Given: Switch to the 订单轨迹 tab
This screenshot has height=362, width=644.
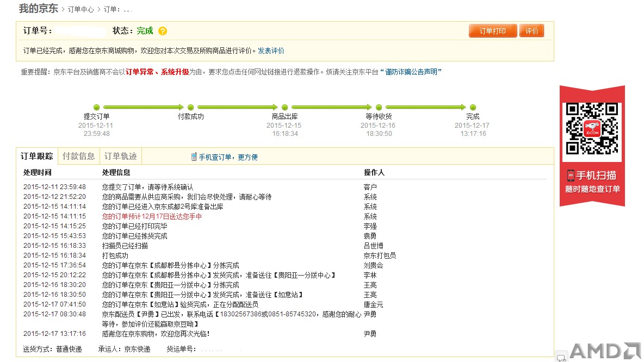Looking at the screenshot, I should [x=120, y=157].
